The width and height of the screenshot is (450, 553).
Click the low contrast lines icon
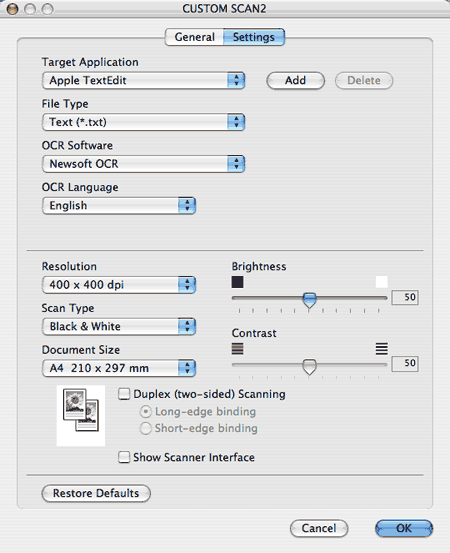tap(237, 349)
